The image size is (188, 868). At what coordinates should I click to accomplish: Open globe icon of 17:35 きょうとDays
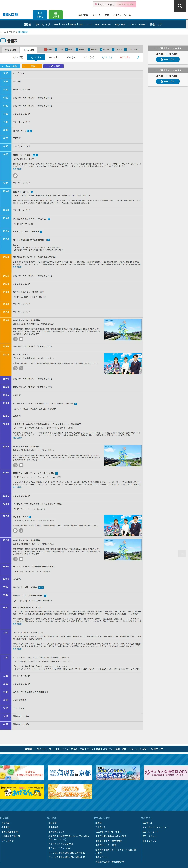click(15, 368)
